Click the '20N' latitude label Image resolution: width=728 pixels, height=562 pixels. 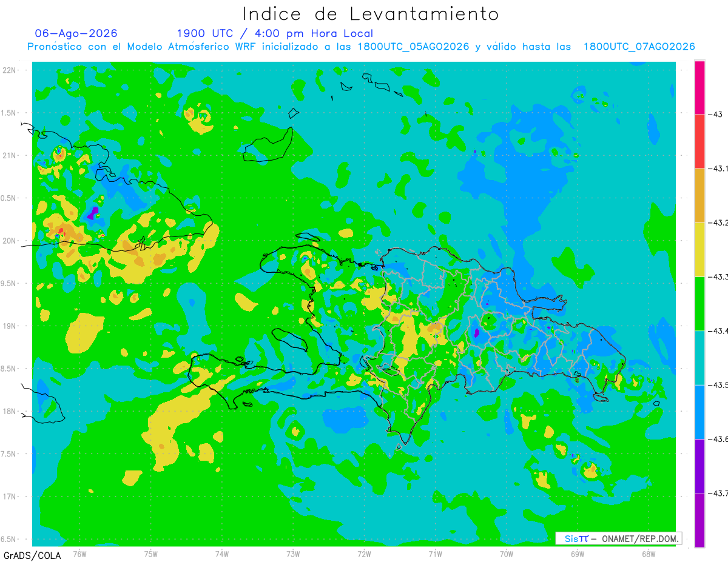coord(10,241)
